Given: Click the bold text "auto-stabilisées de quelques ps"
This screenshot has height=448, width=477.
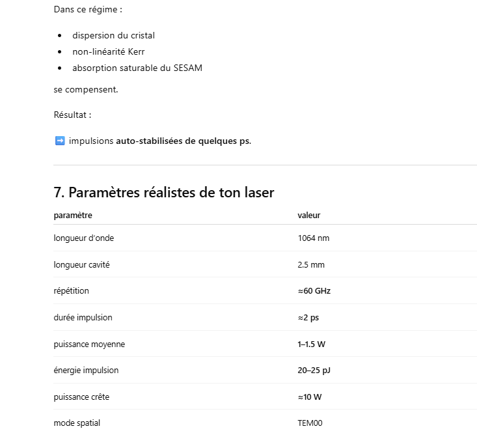Looking at the screenshot, I should click(x=183, y=141).
